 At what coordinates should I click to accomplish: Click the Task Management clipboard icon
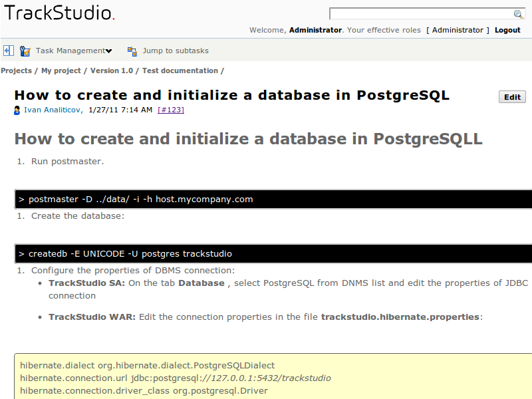pyautogui.click(x=25, y=51)
